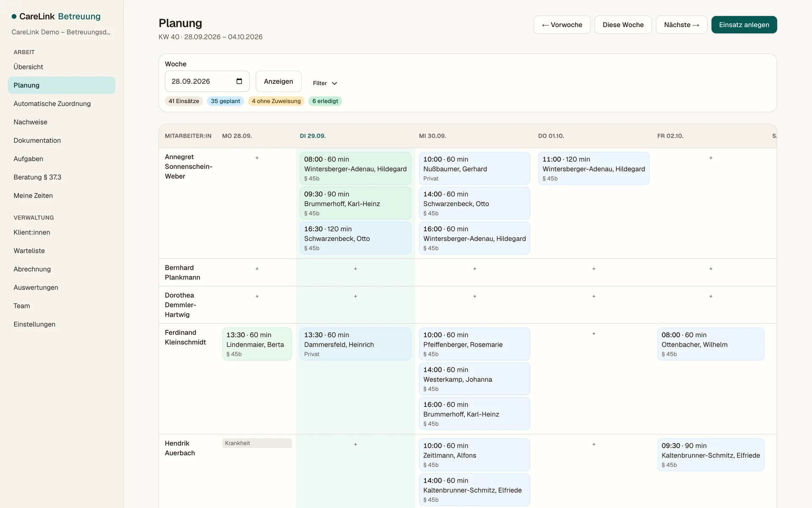
Task: Open the calendar picker icon in Woche field
Action: [x=239, y=81]
